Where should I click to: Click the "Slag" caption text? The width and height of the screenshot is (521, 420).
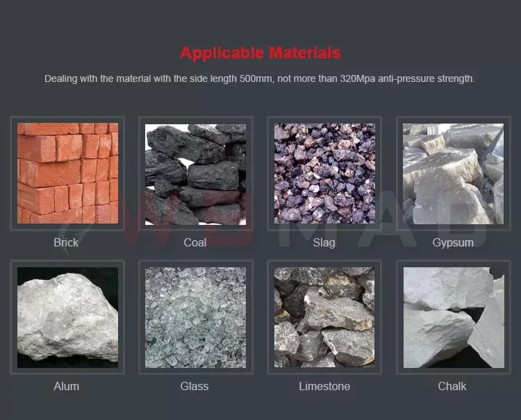[324, 243]
